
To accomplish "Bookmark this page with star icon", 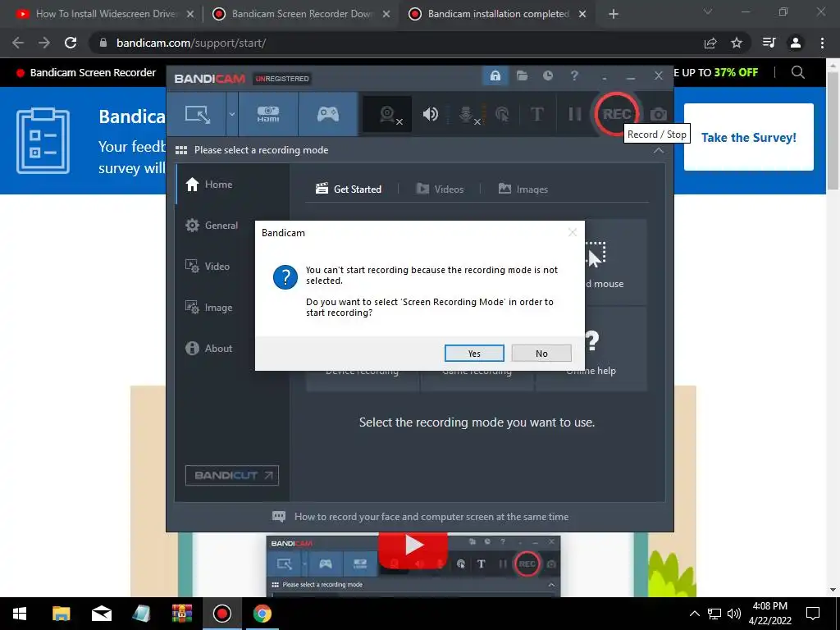I will [737, 43].
